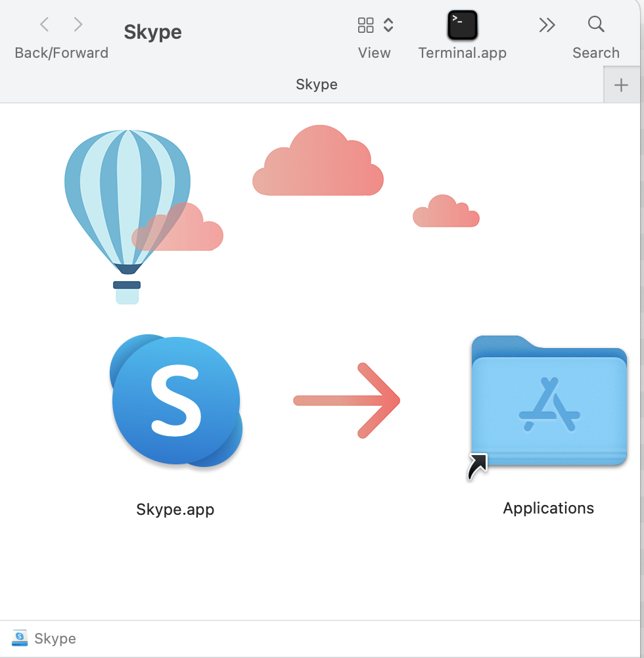
Task: Add a new tab with plus button
Action: point(622,85)
